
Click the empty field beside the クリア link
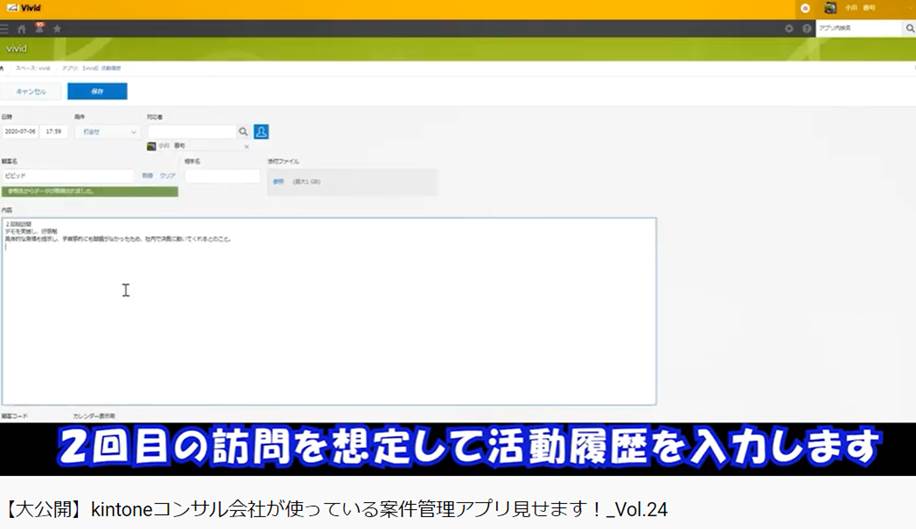[223, 176]
